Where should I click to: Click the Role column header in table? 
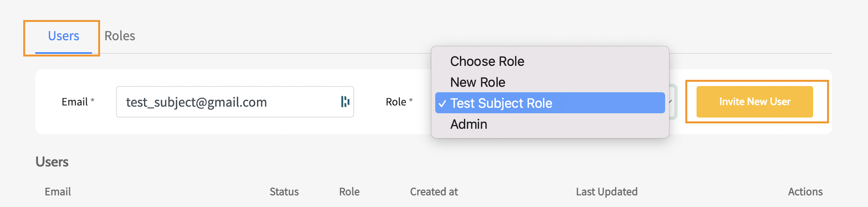coord(349,192)
